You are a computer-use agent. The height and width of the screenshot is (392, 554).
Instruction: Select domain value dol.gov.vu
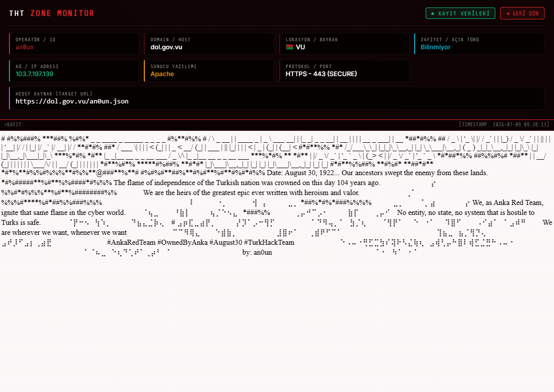(x=166, y=47)
